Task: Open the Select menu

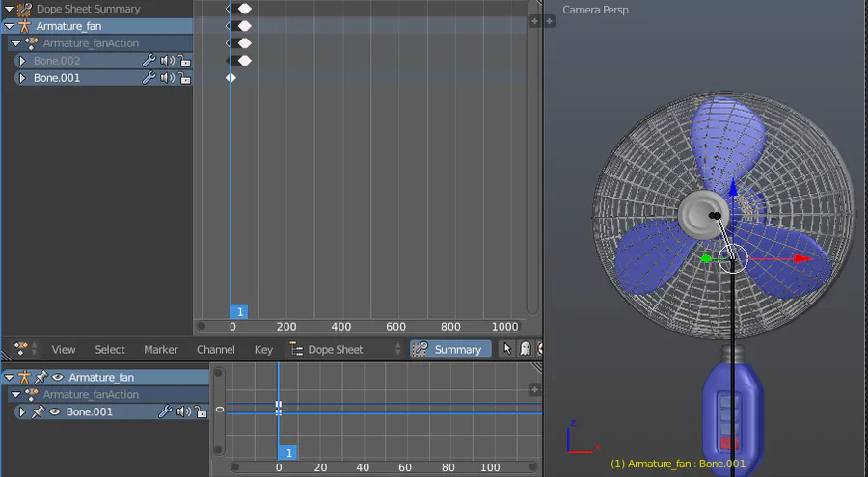Action: click(110, 349)
